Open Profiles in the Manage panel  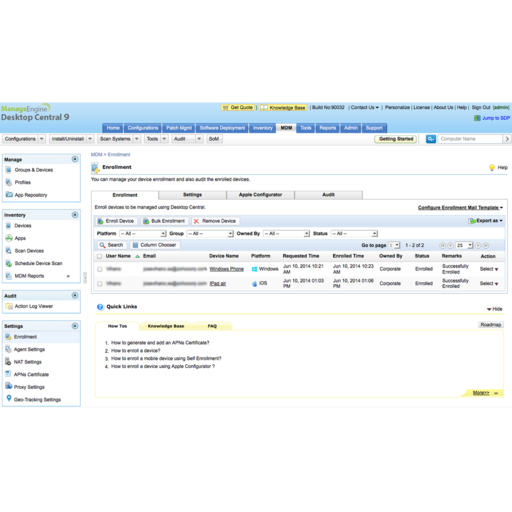tap(22, 182)
